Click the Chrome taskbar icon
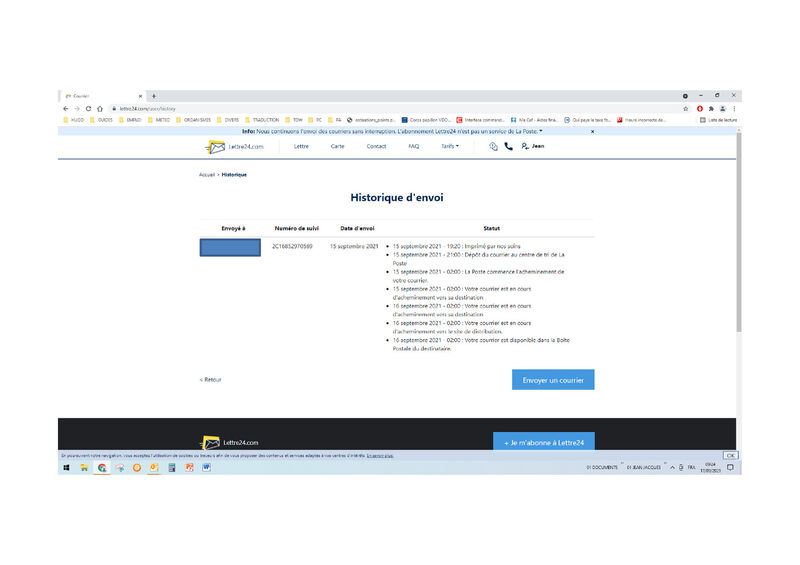The width and height of the screenshot is (800, 565). pos(102,468)
